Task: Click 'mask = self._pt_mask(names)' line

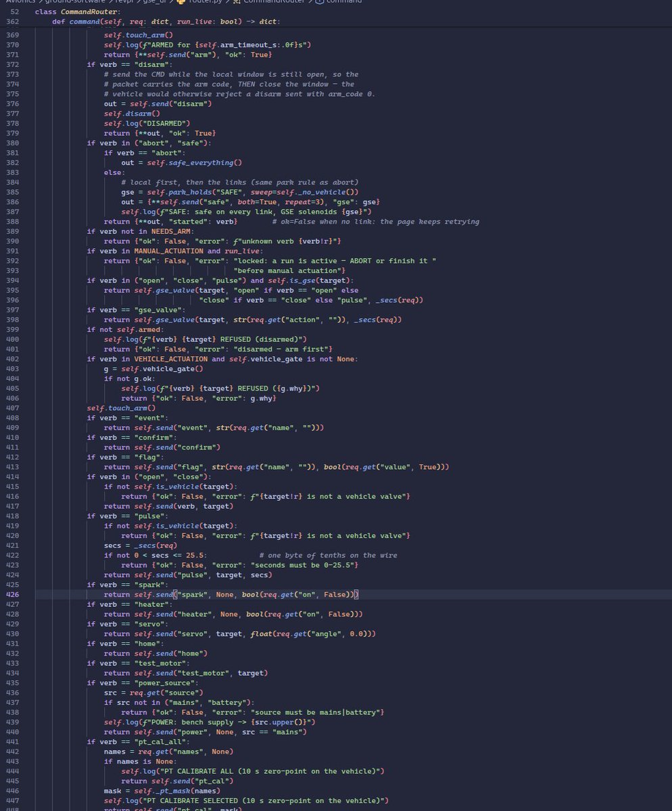Action: coord(162,790)
